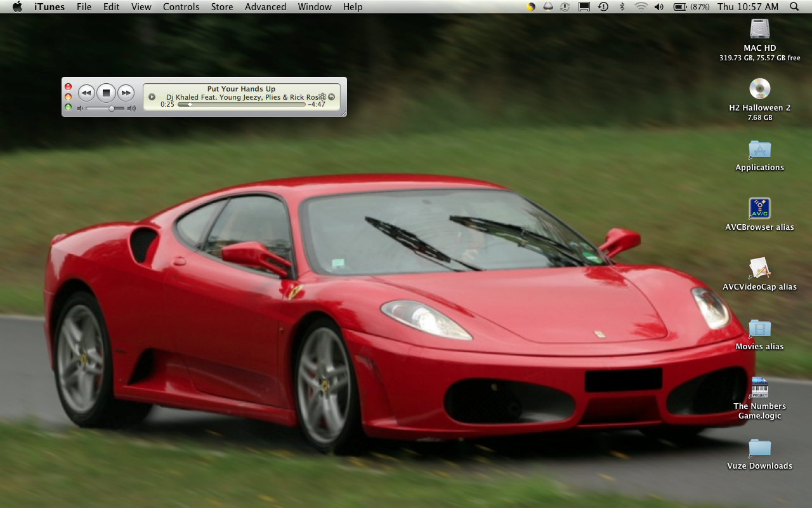Click the H2 Halloween 2 label text

click(x=760, y=108)
